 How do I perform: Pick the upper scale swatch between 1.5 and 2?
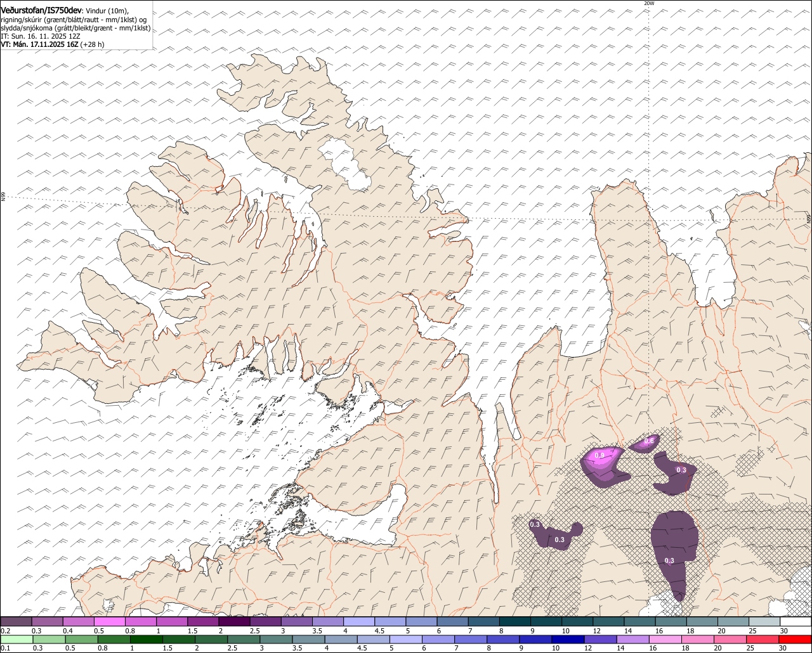coord(203,622)
